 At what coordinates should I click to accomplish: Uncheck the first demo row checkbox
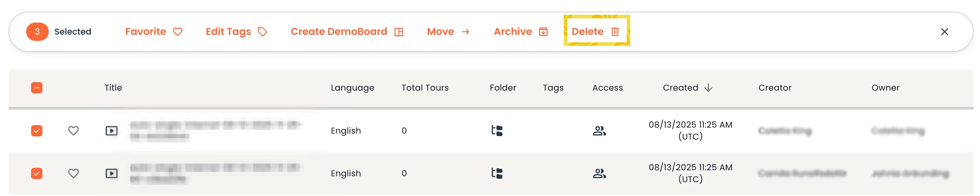(x=36, y=131)
